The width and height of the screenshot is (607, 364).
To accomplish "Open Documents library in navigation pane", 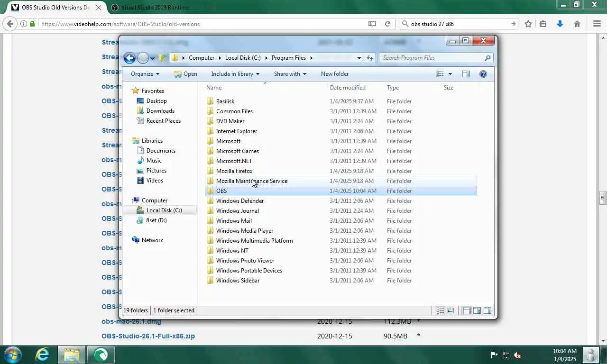I will (x=161, y=151).
